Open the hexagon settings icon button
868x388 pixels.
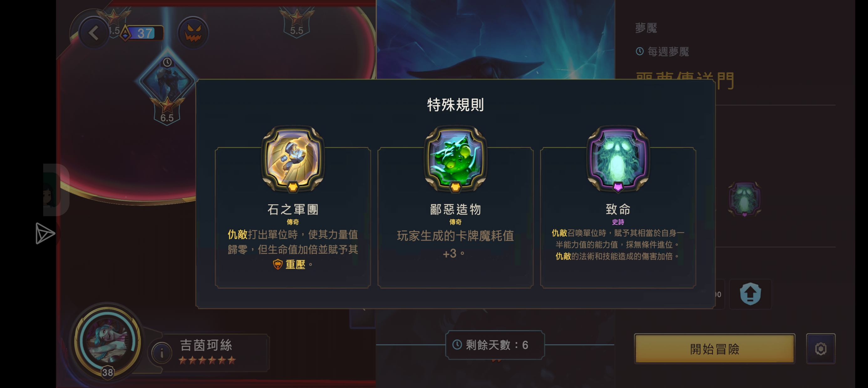pos(820,349)
